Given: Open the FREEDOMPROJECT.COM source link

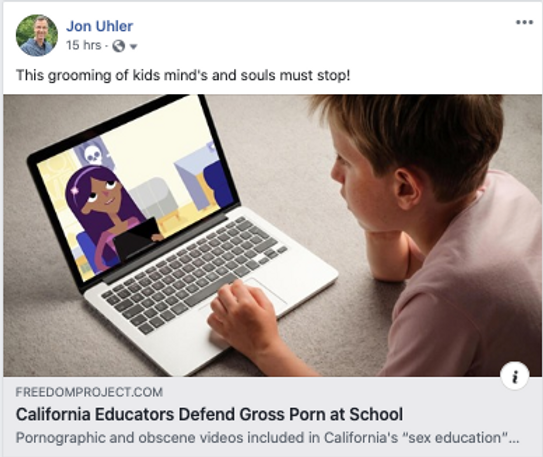Looking at the screenshot, I should 89,392.
